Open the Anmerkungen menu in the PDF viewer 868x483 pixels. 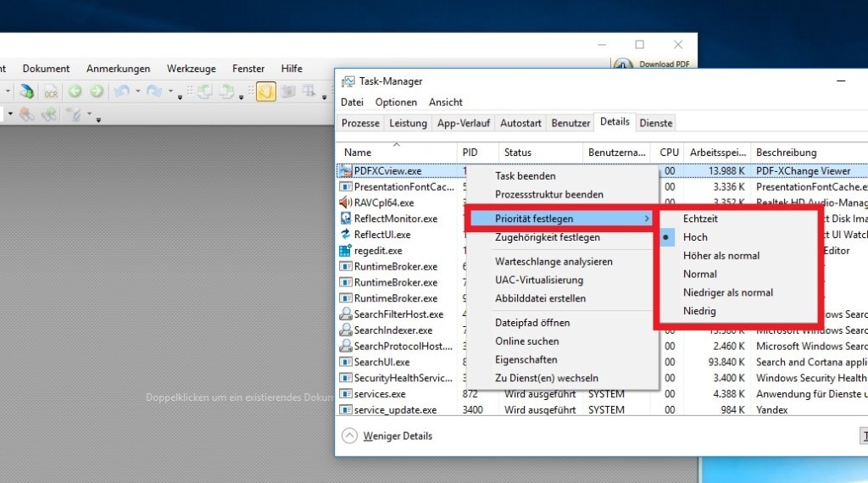pyautogui.click(x=118, y=69)
